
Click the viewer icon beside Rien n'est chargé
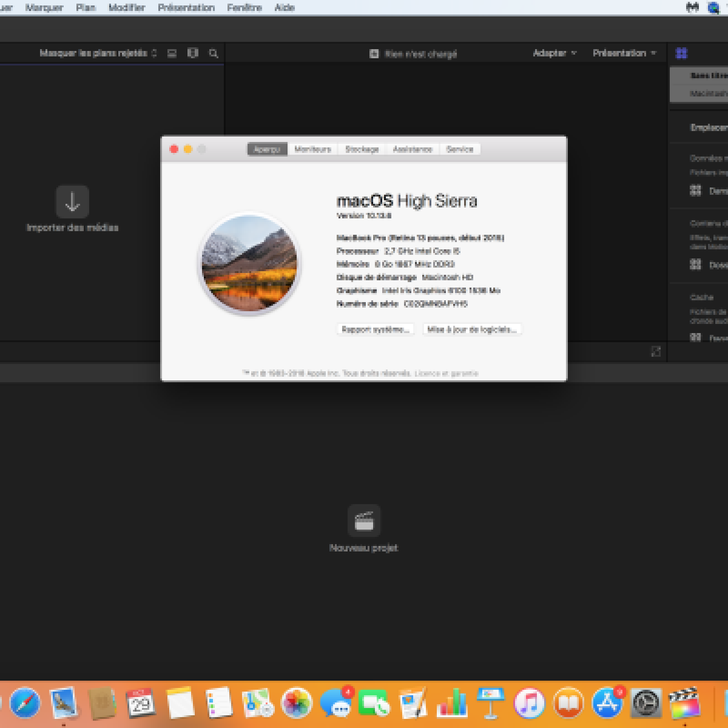(x=374, y=54)
